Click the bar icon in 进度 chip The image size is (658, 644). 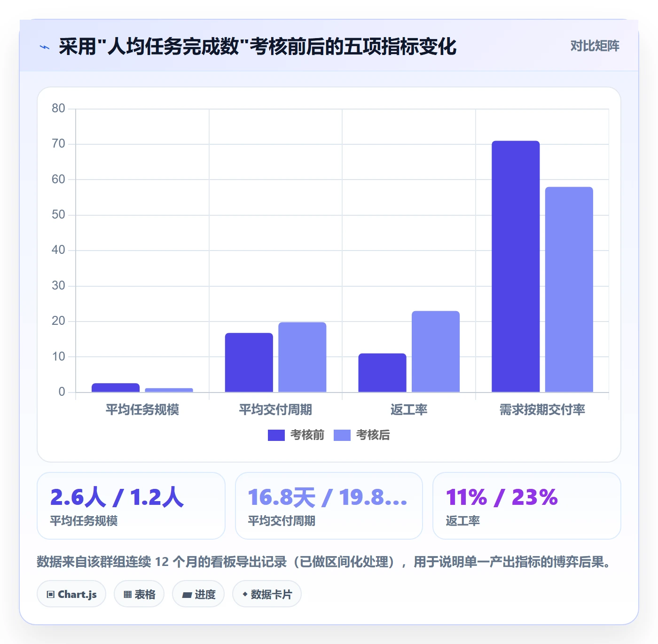pos(187,595)
